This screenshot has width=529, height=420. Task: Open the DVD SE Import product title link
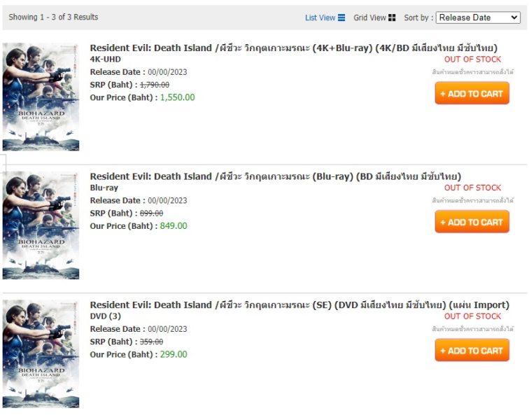(x=299, y=305)
